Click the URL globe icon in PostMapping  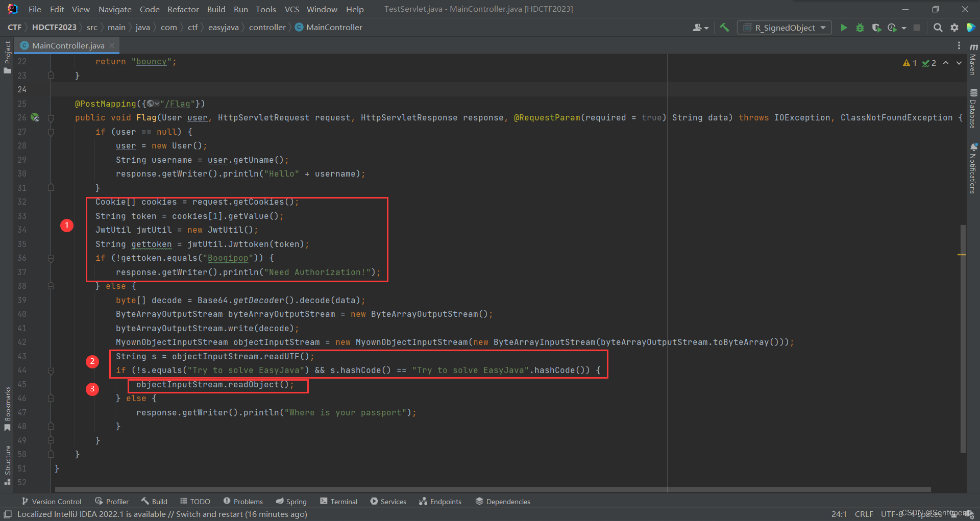(x=150, y=104)
